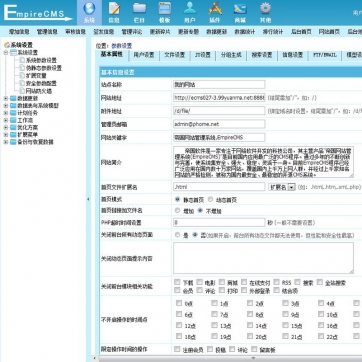The image size is (362, 362).
Task: Collapse the sidebar with the splitter arrow
Action: (88, 199)
